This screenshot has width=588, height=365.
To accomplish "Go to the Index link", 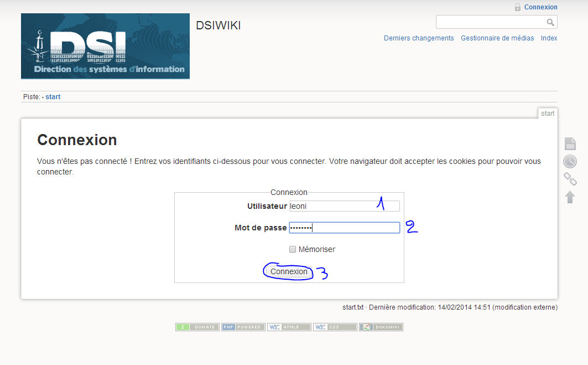I will click(x=549, y=38).
